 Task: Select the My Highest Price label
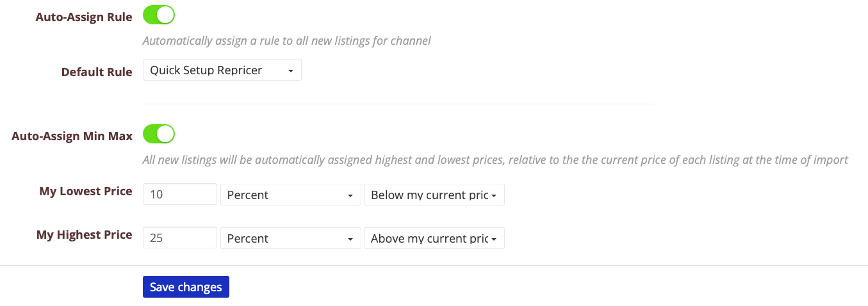85,235
